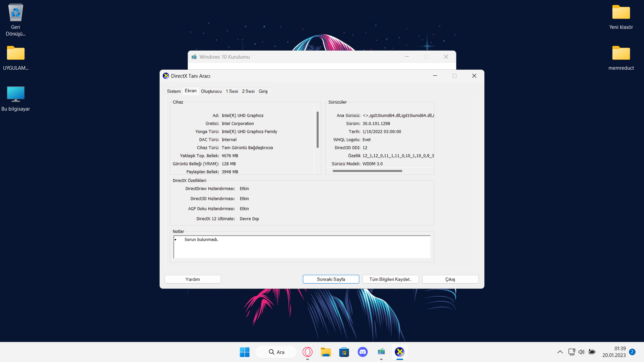Open the clock and date panel
Viewport: 644px width, 362px height.
[x=614, y=352]
